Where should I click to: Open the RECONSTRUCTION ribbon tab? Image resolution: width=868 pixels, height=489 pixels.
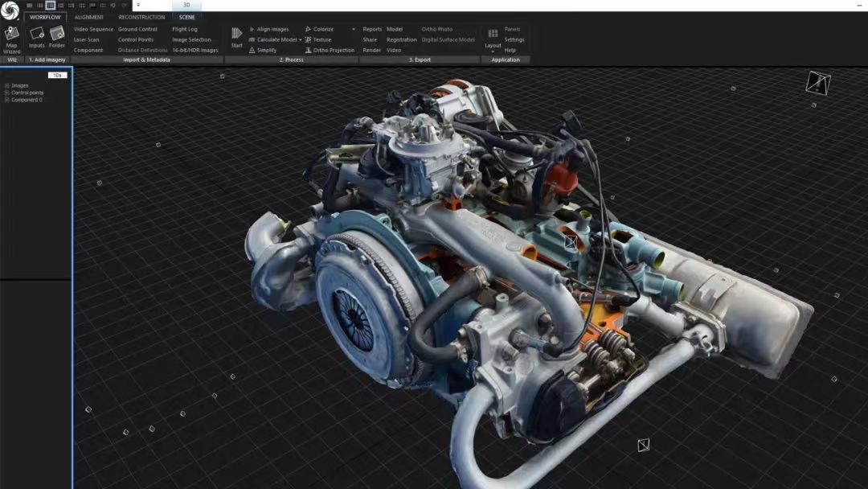pos(141,17)
